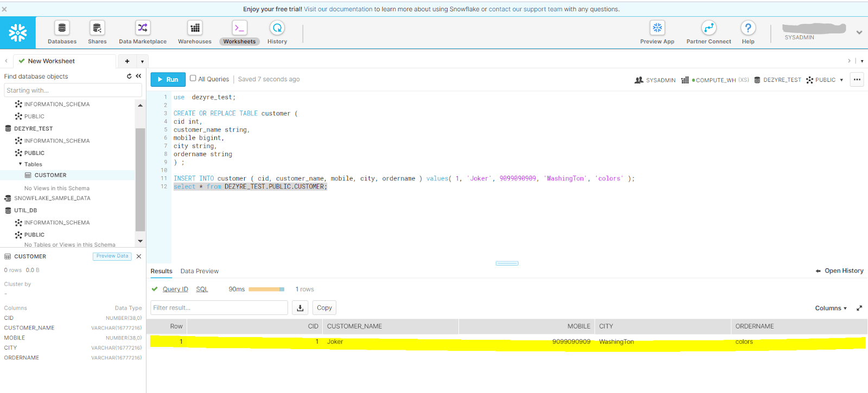Toggle the All Queries checkbox
Screen dimensions: 868x393
[193, 79]
